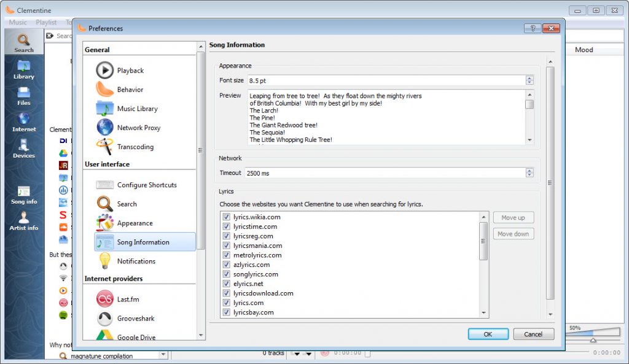The height and width of the screenshot is (364, 629).
Task: Click the SoundCloud icon in Clementine window
Action: point(63,227)
